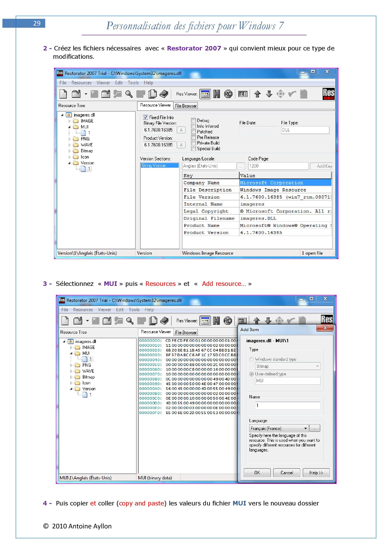The height and width of the screenshot is (554, 392).
Task: Click the imageres.dll root icon in the upper resource tree
Action: pyautogui.click(x=69, y=115)
